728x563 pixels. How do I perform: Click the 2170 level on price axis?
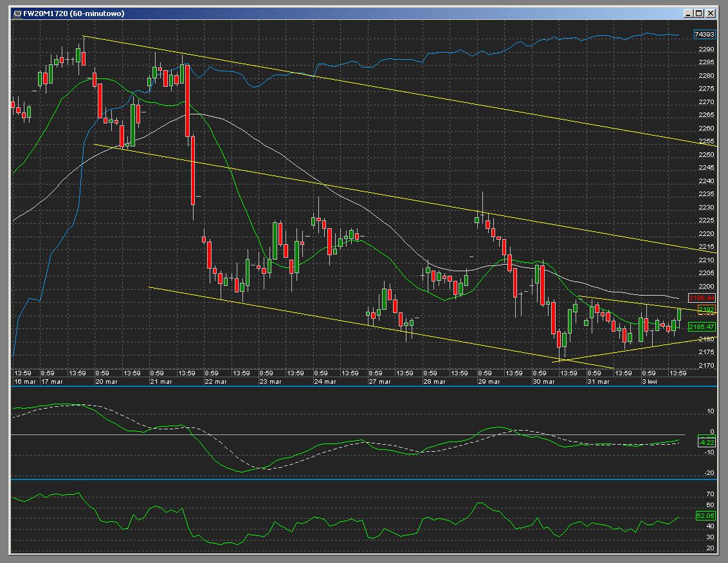(x=706, y=366)
